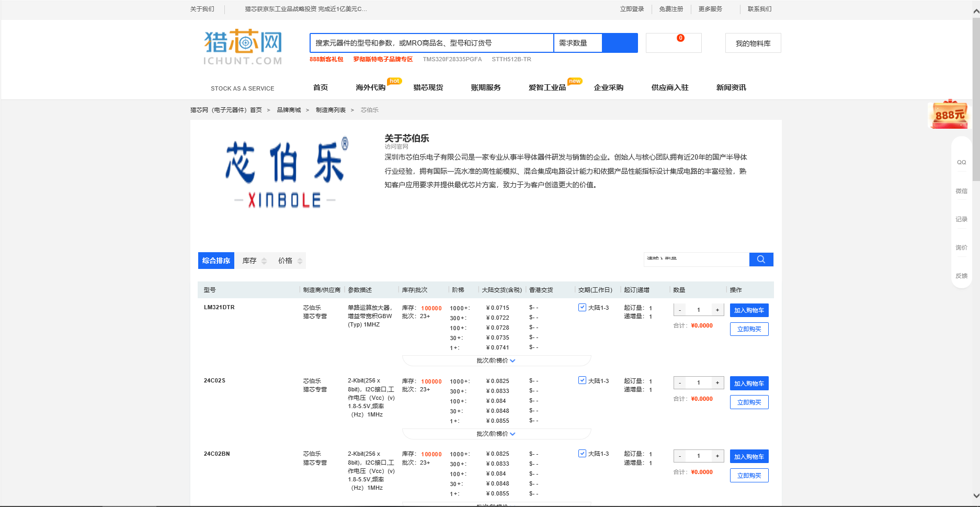Go to 首页 in navigation
The width and height of the screenshot is (980, 507).
321,87
